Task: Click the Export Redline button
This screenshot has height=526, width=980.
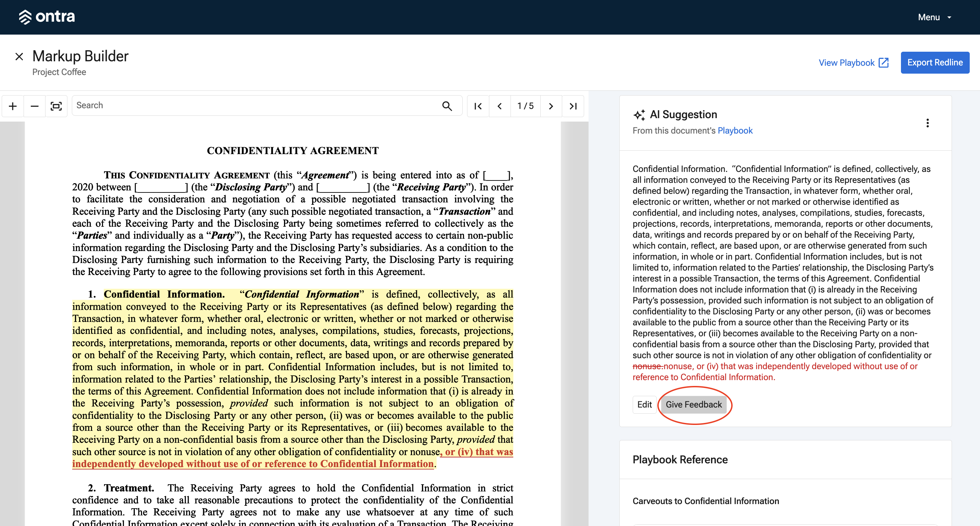Action: [x=935, y=62]
